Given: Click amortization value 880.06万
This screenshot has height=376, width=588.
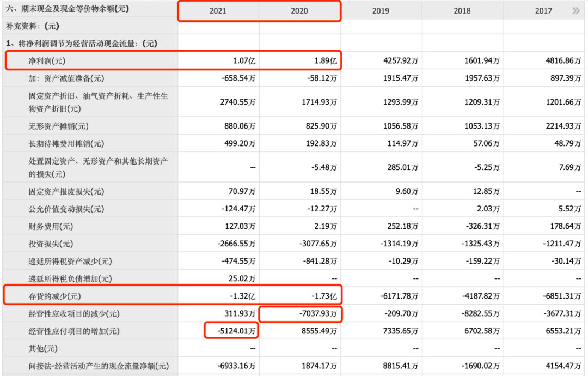Looking at the screenshot, I should coord(240,126).
